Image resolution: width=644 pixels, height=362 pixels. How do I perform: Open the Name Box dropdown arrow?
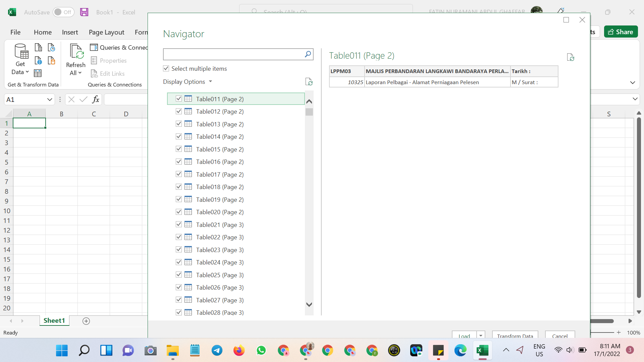click(x=49, y=100)
